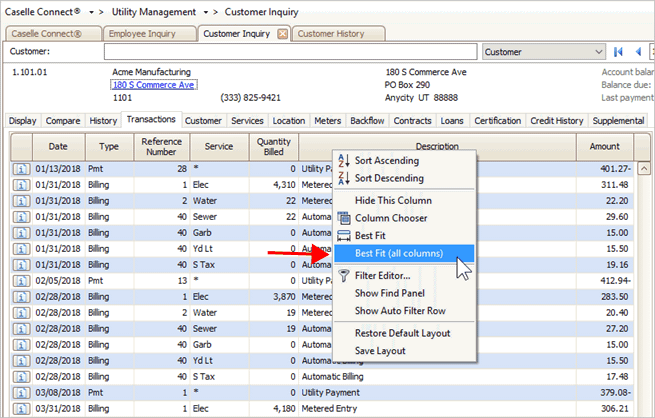
Task: Click the grid scrollbar up arrow
Action: coord(644,169)
